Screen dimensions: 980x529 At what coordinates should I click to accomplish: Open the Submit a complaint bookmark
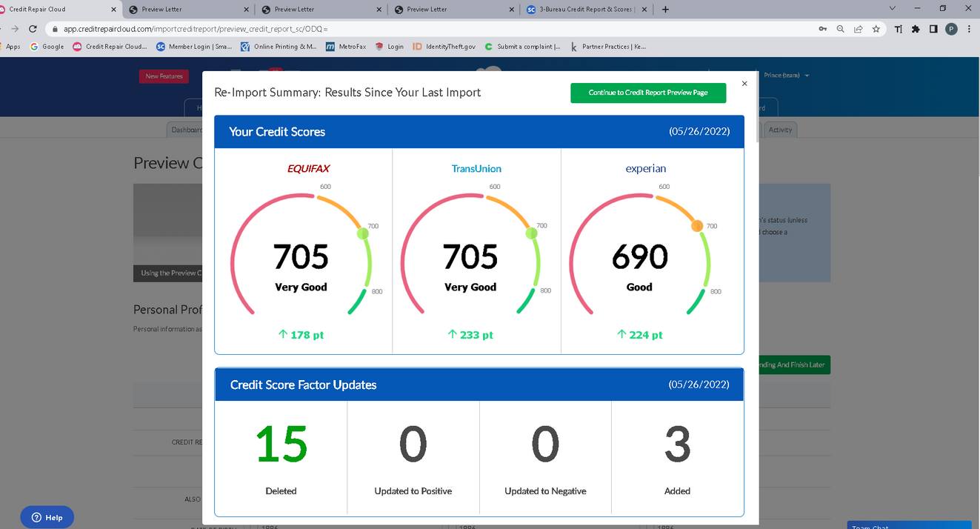click(522, 47)
